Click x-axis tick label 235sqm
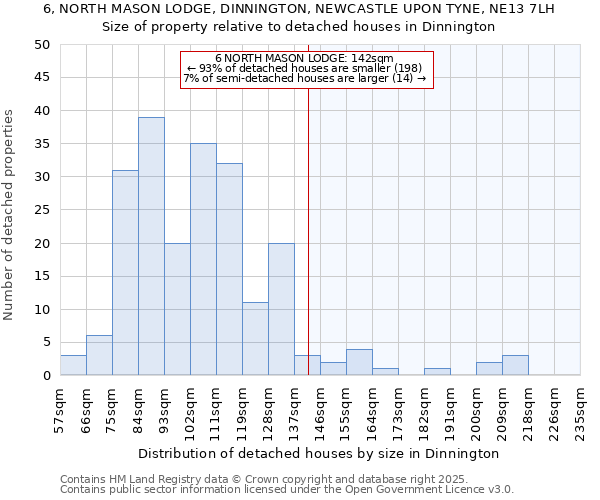The width and height of the screenshot is (600, 500). [x=580, y=415]
